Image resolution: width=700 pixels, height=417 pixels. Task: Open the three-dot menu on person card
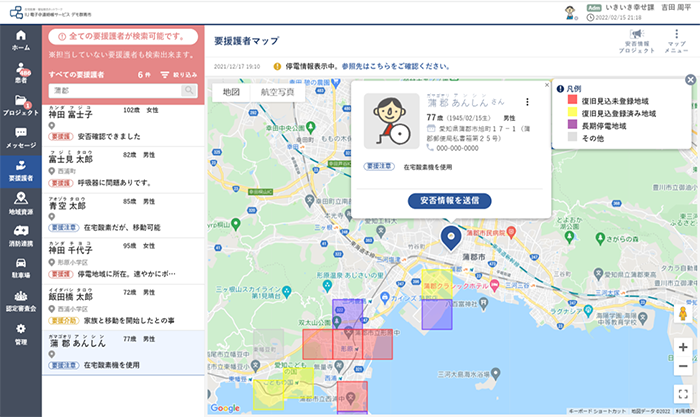[x=527, y=101]
